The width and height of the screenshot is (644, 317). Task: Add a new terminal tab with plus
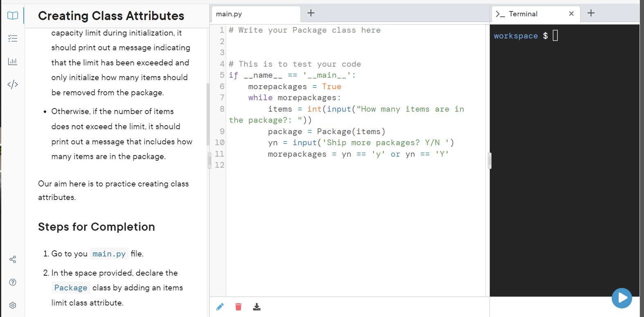[591, 13]
